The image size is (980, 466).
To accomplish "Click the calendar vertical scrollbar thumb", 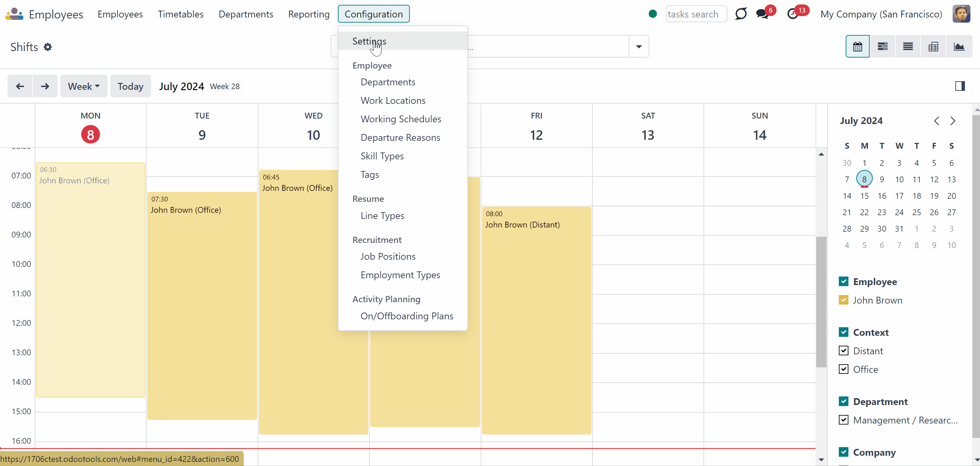I will point(821,302).
